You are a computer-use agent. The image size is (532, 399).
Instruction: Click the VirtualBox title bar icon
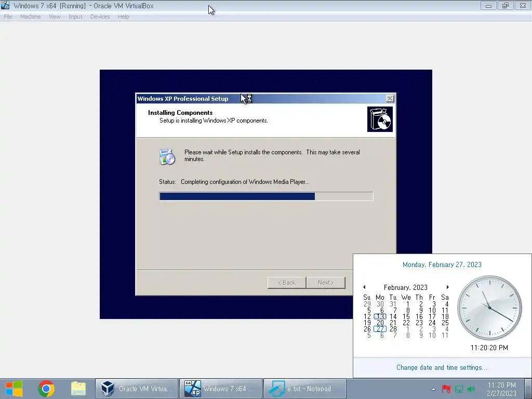[5, 5]
